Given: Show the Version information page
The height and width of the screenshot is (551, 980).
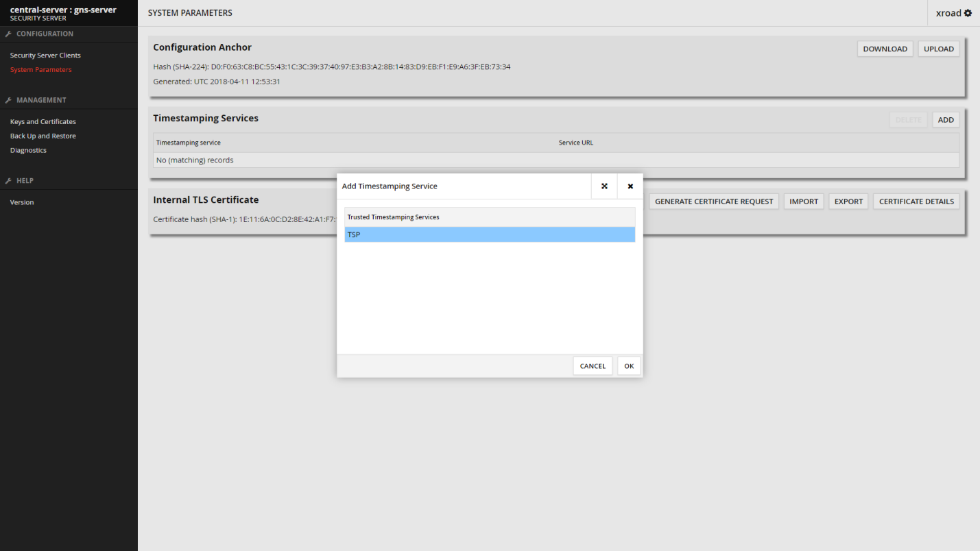Looking at the screenshot, I should coord(22,203).
